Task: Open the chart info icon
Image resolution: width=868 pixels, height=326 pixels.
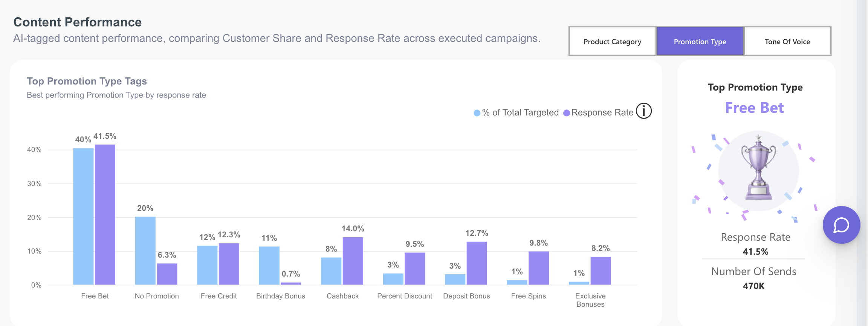Action: 644,111
